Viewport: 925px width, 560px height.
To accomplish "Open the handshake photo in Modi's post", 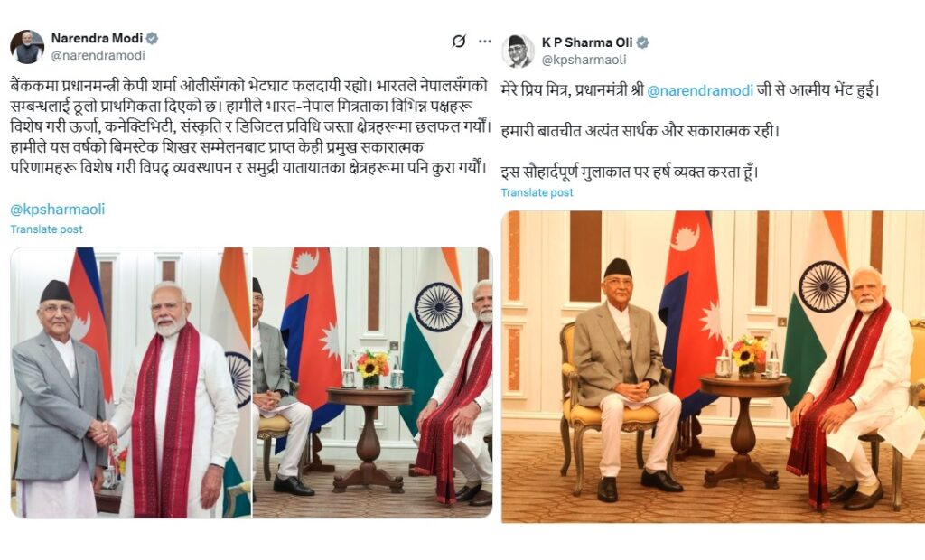I will point(131,382).
